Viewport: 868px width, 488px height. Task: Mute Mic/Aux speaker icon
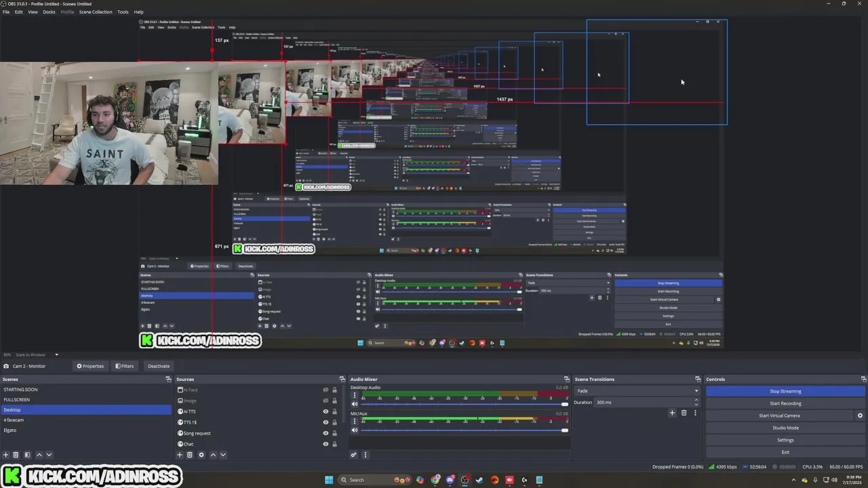click(x=354, y=430)
